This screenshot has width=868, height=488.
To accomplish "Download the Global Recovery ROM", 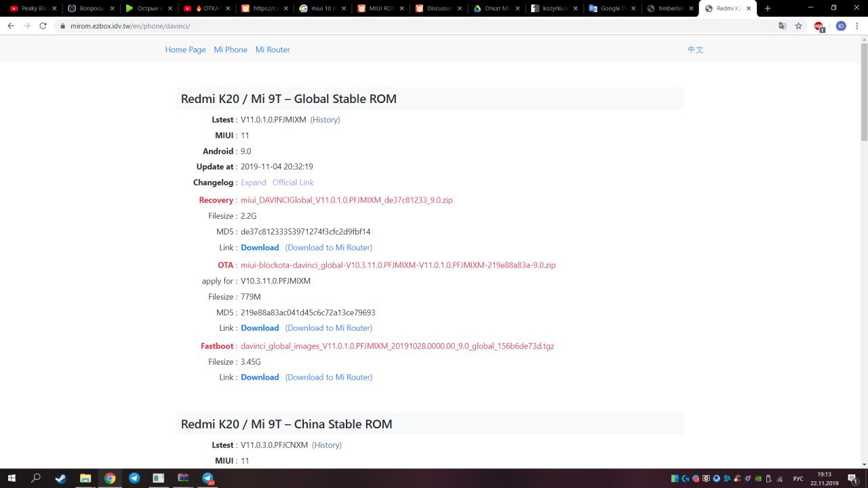I will click(260, 247).
